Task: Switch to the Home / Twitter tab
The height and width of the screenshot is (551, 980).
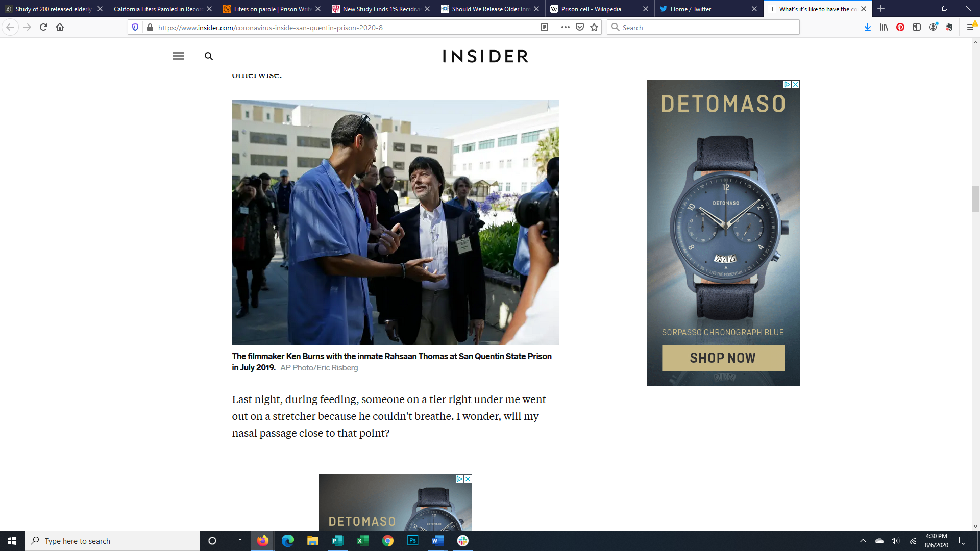Action: (692, 9)
